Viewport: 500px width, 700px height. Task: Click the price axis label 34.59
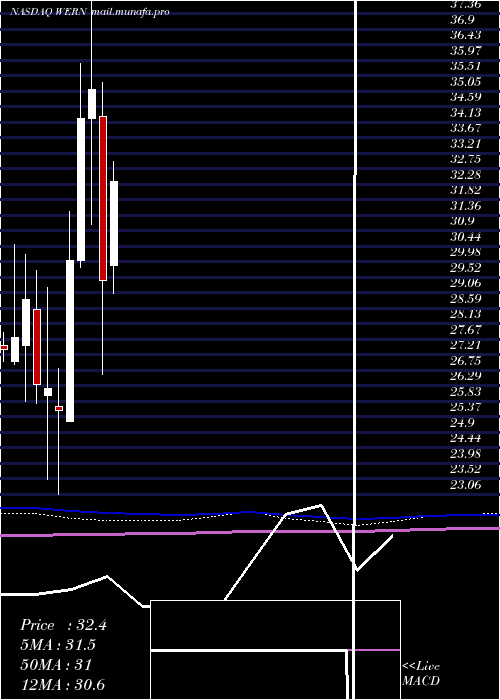point(466,97)
